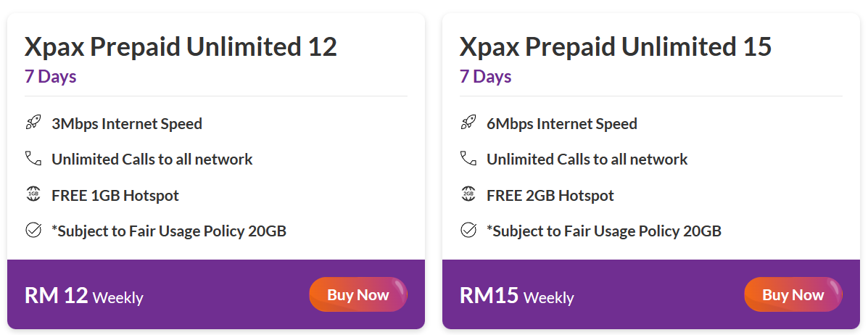Click phone calls icon in Unlimited 15 card
The width and height of the screenshot is (868, 335).
(468, 159)
